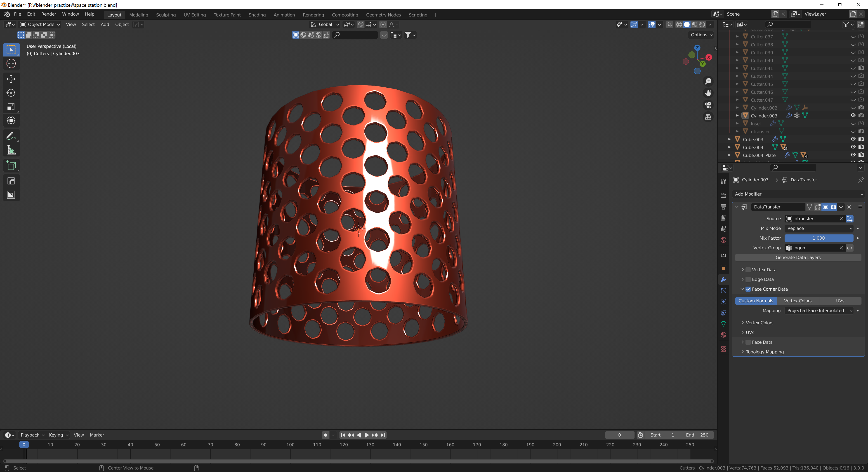Click Generate Data Layers button
Screen dimensions: 868x472
[797, 257]
